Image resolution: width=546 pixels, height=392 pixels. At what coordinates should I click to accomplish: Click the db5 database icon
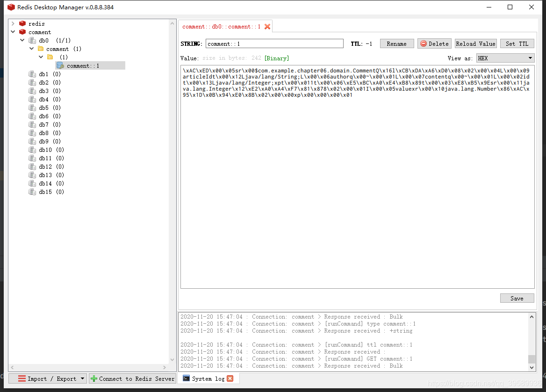(32, 107)
